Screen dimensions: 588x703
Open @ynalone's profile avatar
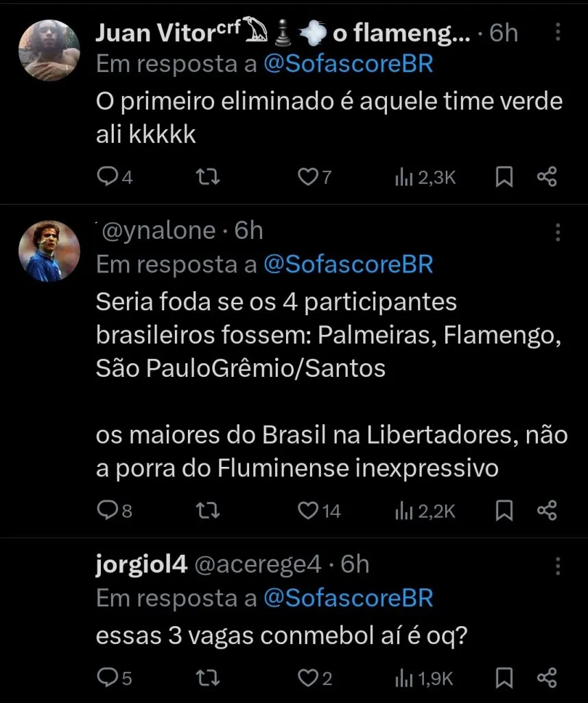[48, 251]
